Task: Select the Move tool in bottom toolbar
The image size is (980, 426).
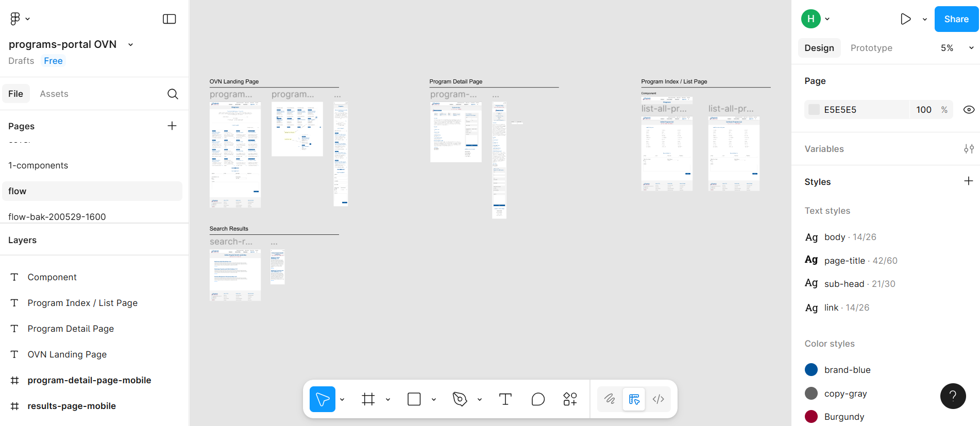Action: click(x=322, y=399)
